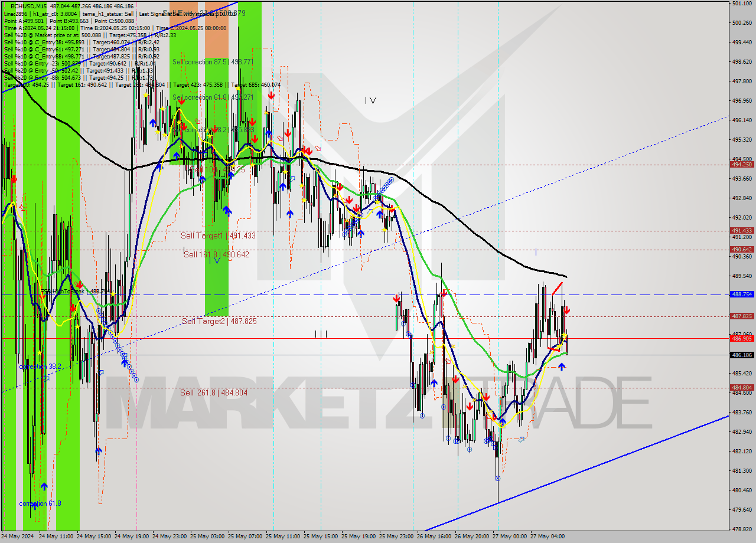Click the '24 May 2024' time axis label
Image resolution: width=756 pixels, height=543 pixels.
coord(19,537)
